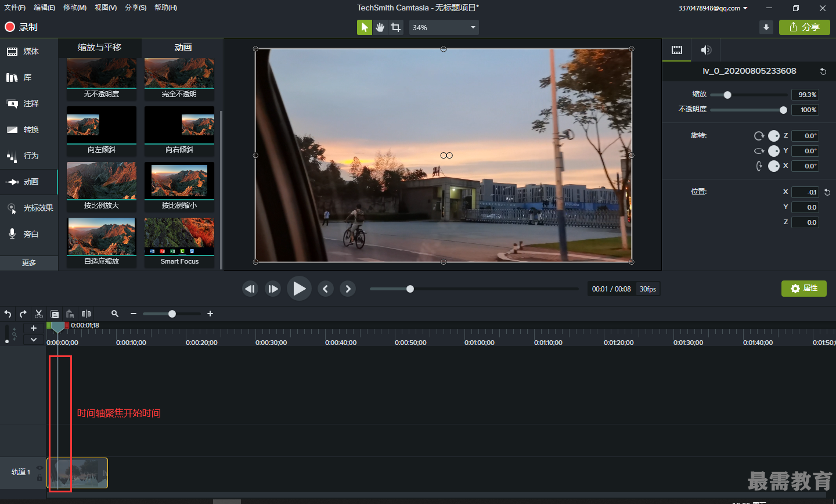The image size is (836, 504).
Task: Open the 修改(M) menu
Action: click(x=75, y=8)
